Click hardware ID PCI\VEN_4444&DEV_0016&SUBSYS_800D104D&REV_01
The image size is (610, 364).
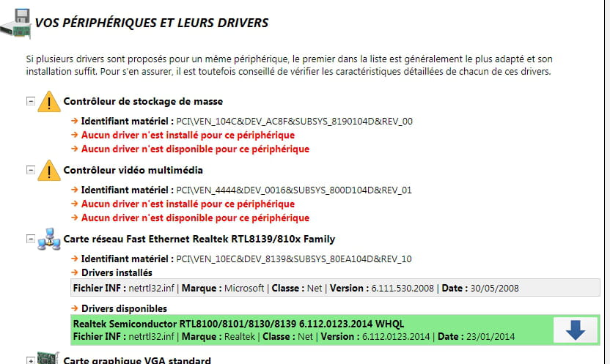pyautogui.click(x=294, y=190)
